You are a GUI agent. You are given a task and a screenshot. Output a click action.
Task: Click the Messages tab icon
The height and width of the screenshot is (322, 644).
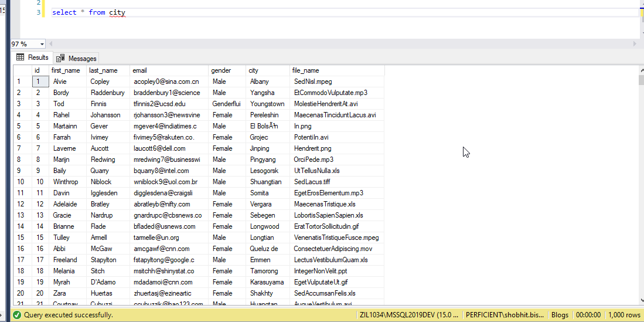click(60, 59)
